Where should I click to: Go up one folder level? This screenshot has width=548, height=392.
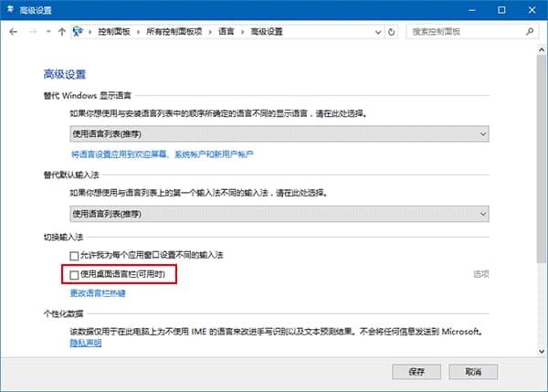pyautogui.click(x=62, y=32)
